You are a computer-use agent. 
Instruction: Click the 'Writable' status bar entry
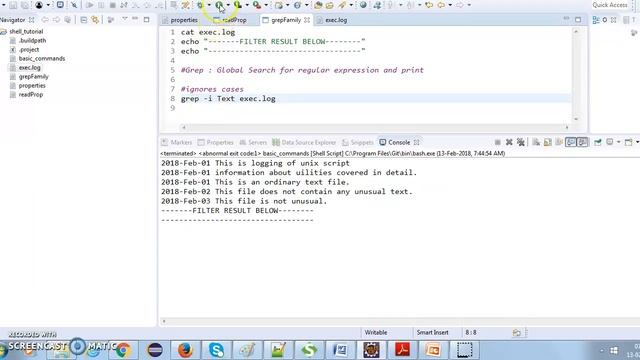(x=376, y=333)
